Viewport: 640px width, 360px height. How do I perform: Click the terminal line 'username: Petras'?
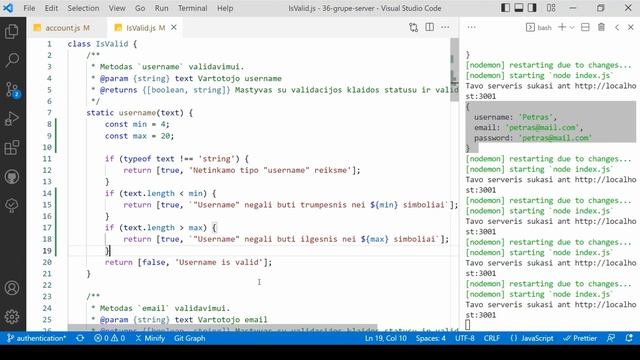pos(515,117)
